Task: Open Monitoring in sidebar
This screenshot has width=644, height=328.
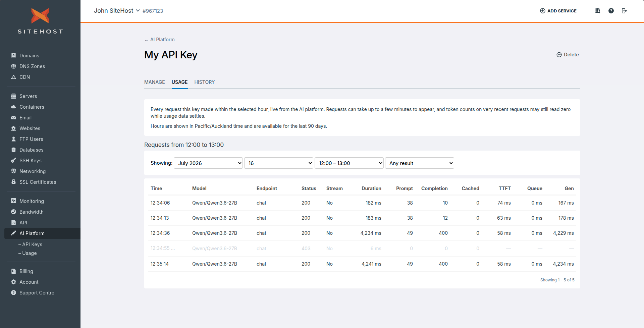Action: click(x=32, y=201)
